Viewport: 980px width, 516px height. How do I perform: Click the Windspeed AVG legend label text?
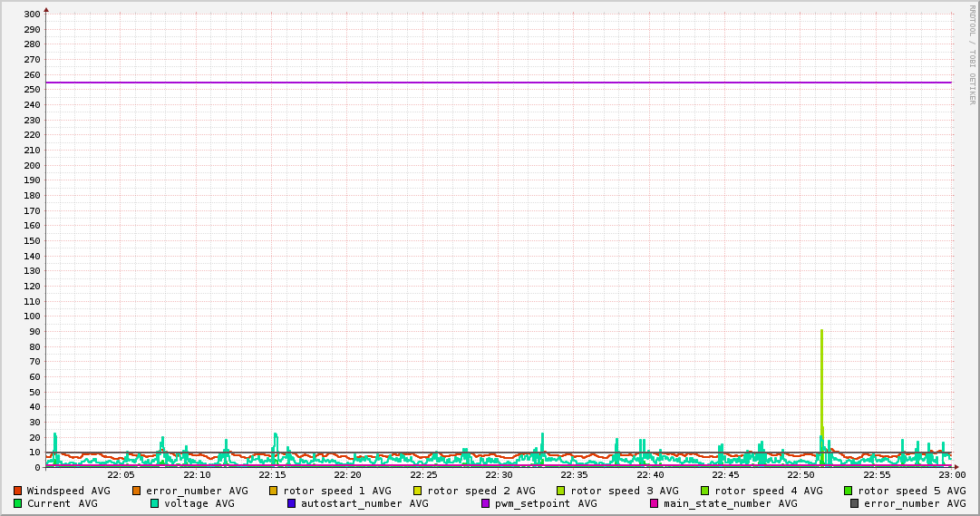(68, 491)
